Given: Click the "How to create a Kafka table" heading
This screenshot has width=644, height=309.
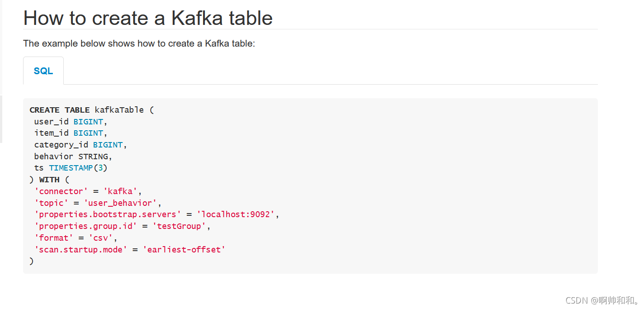Looking at the screenshot, I should click(148, 18).
